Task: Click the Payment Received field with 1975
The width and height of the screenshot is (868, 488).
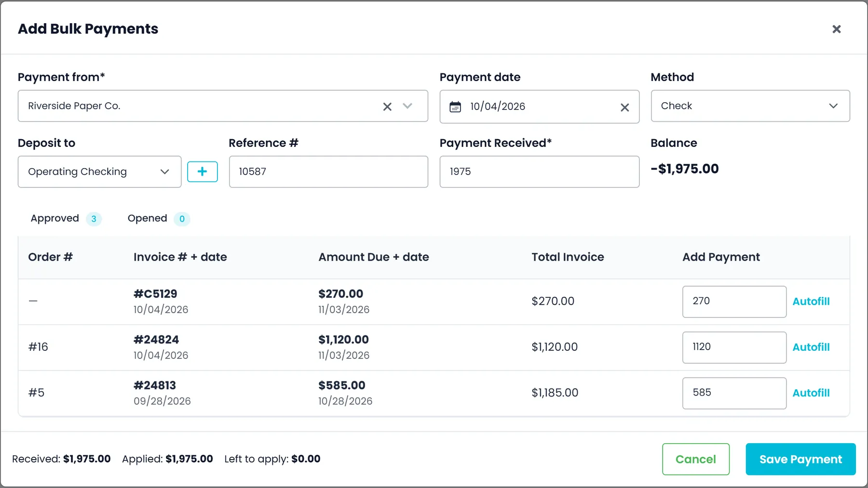Action: 539,171
